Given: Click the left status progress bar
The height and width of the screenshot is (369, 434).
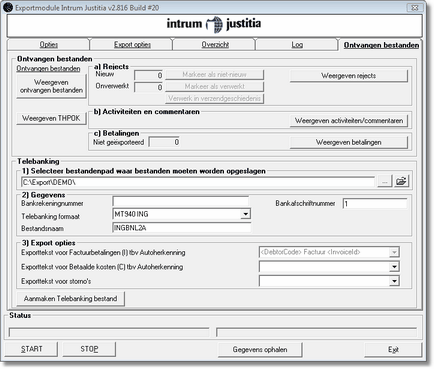Looking at the screenshot, I should pos(109,332).
